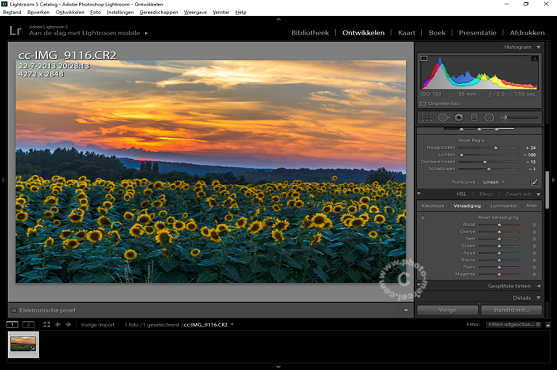Screen dimensions: 557x370
Task: Open Filters uitgeschakeld dropdown
Action: click(x=513, y=325)
